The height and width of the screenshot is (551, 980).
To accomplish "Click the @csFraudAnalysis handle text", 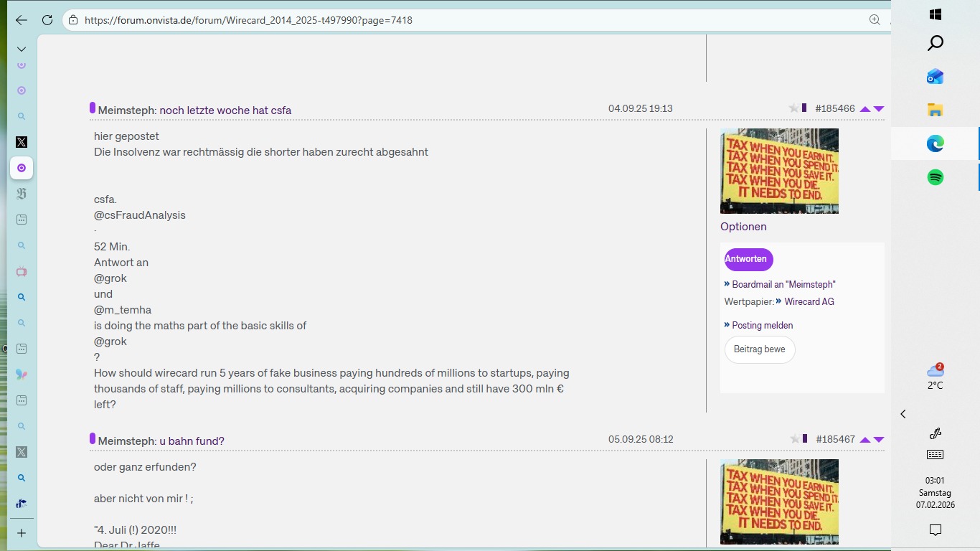I will click(140, 215).
